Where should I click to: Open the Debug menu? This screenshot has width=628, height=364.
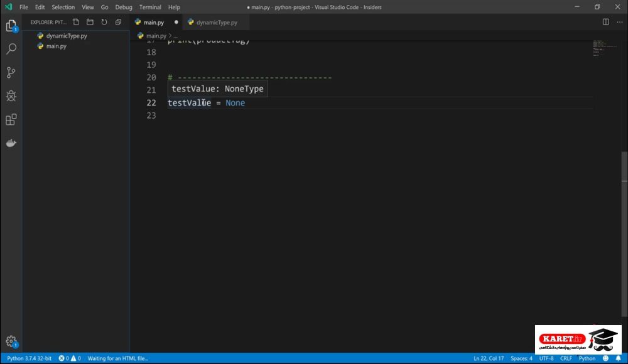tap(123, 7)
